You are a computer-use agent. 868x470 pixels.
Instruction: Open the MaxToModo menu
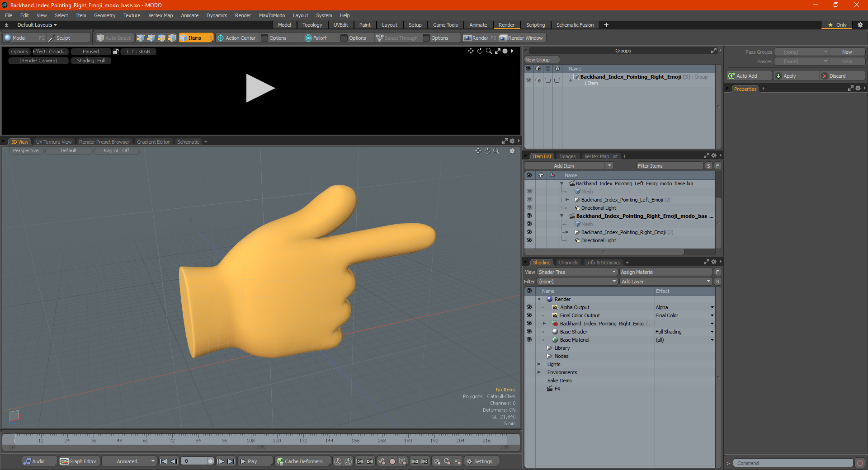(272, 15)
